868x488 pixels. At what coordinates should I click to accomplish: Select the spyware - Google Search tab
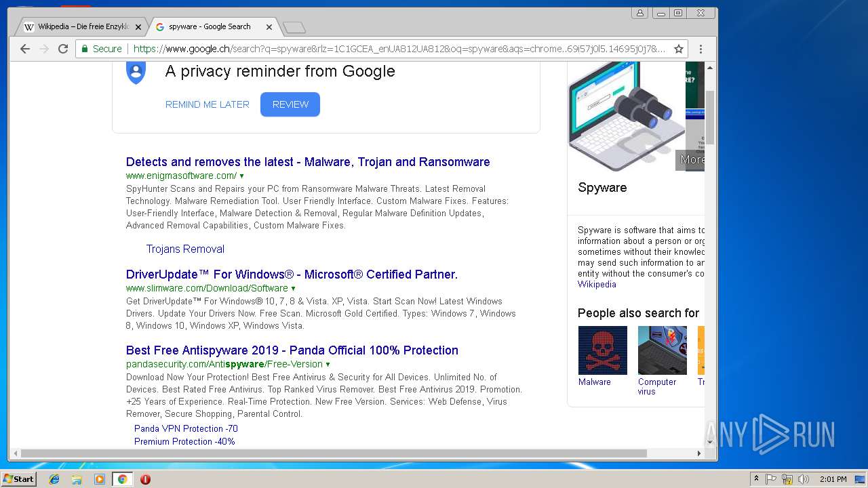point(210,27)
